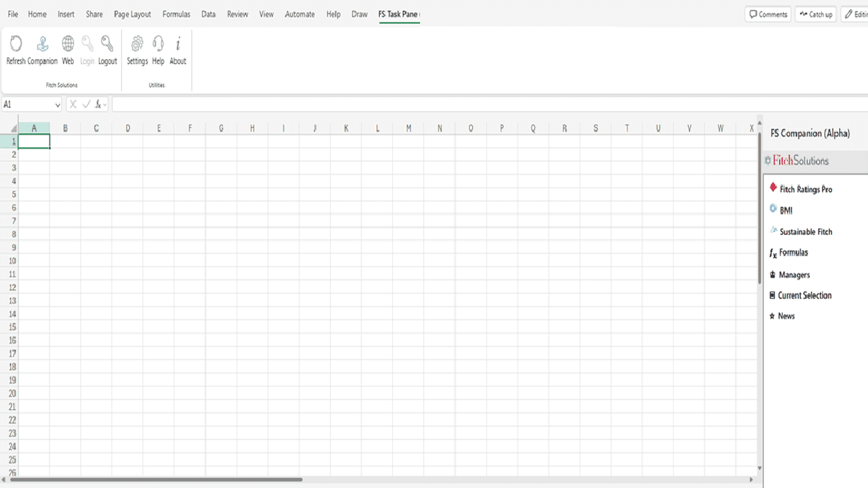Open the Share ribbon tab
Viewport: 868px width, 488px height.
coord(94,14)
